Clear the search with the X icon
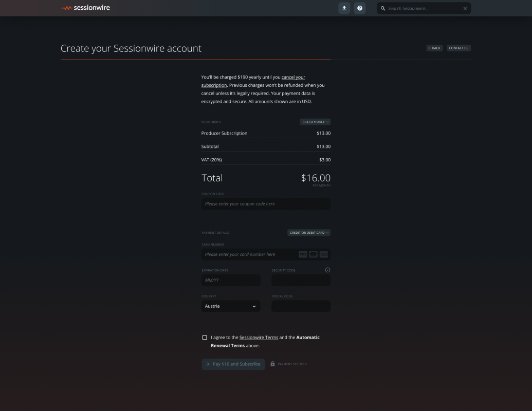 click(465, 8)
